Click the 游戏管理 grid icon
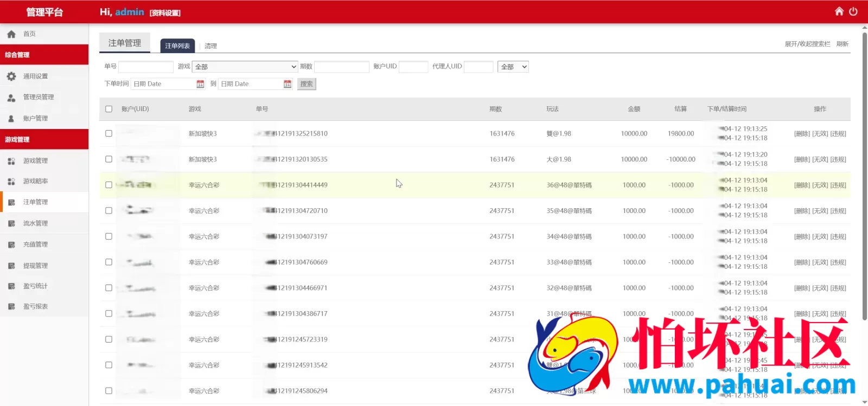This screenshot has height=406, width=868. [x=11, y=161]
